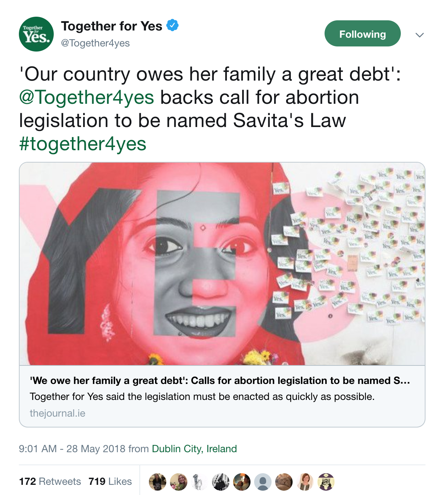Click the clapperboard black-and-white liker avatar
The image size is (448, 495).
tap(221, 482)
